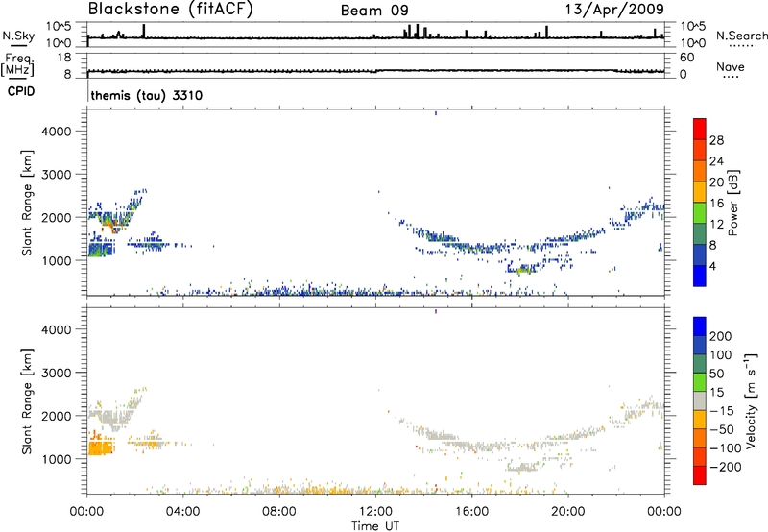Image resolution: width=768 pixels, height=532 pixels.
Task: Click the "Blackstone (fitACF)" plot title
Action: 171,10
